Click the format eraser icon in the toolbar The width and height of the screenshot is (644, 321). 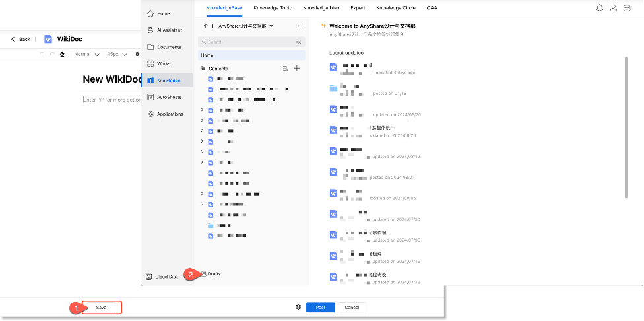click(x=62, y=54)
